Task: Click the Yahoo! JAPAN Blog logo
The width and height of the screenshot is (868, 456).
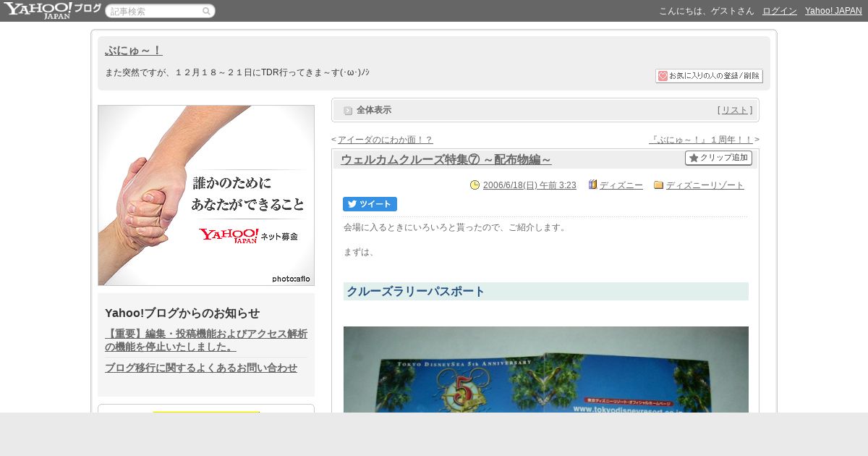Action: pos(52,10)
